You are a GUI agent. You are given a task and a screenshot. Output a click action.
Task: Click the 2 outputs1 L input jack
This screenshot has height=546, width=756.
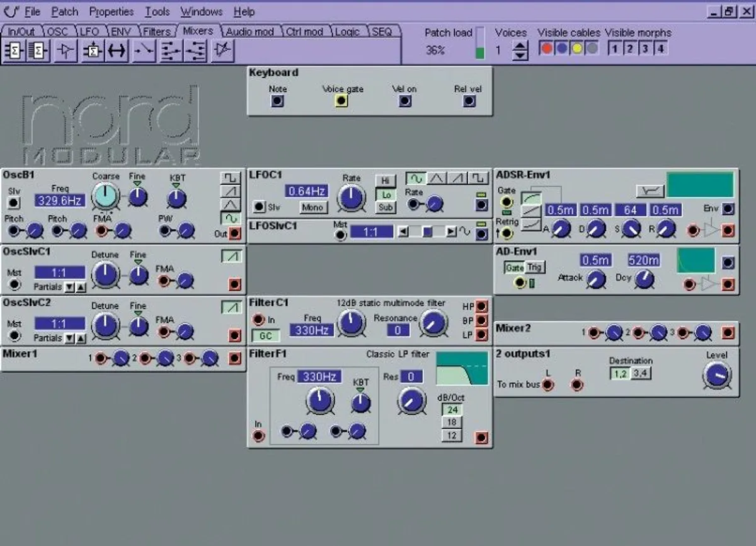pos(548,385)
